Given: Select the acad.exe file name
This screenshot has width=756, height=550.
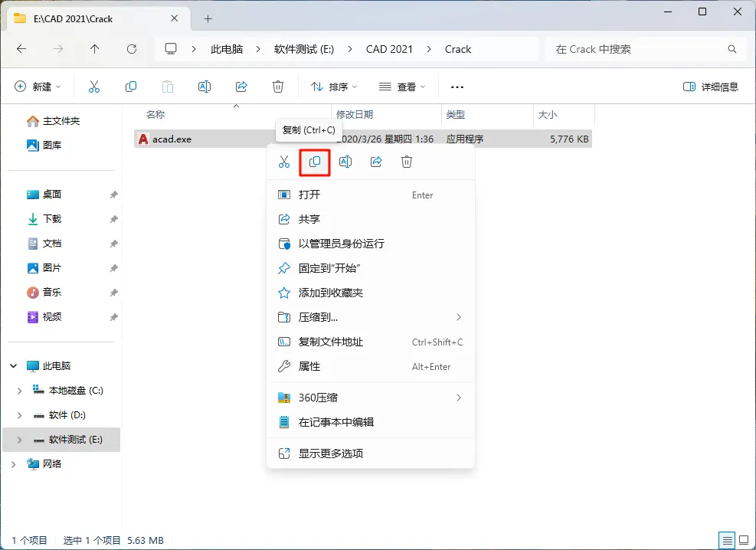Looking at the screenshot, I should coord(172,139).
